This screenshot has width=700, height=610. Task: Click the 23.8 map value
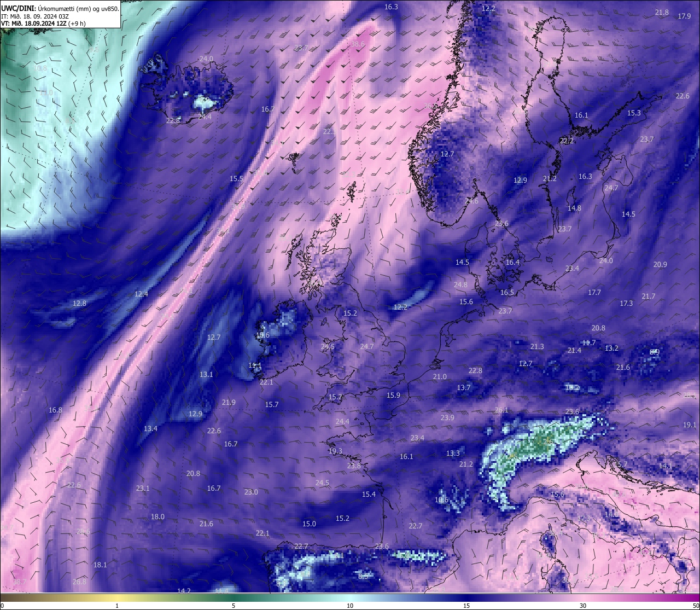tap(354, 466)
